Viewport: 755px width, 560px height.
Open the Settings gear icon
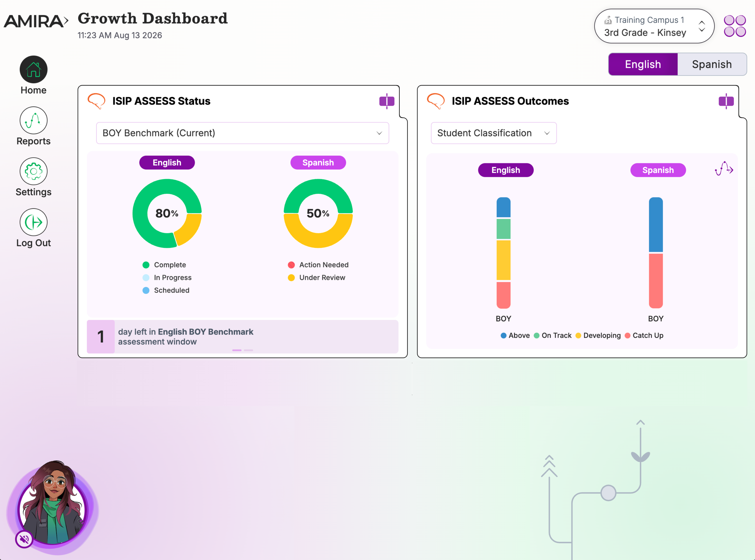coord(33,171)
